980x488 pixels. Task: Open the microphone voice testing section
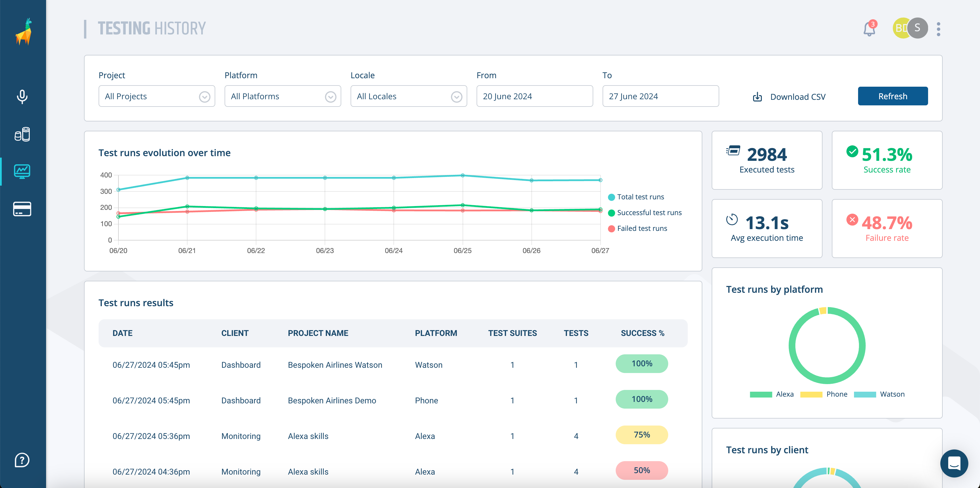(22, 97)
